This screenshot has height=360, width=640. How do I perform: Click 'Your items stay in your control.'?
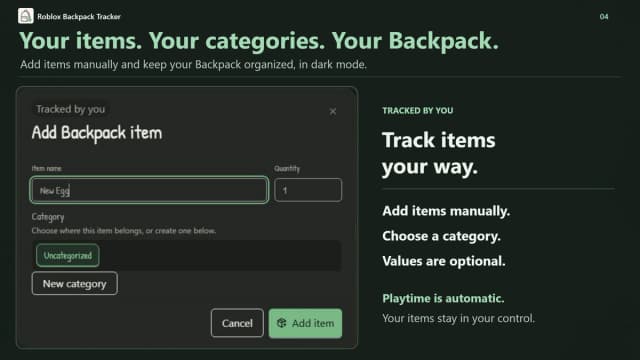coord(458,318)
